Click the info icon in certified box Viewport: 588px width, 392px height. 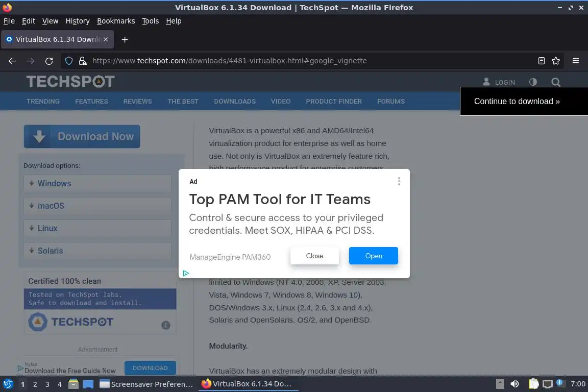click(166, 325)
